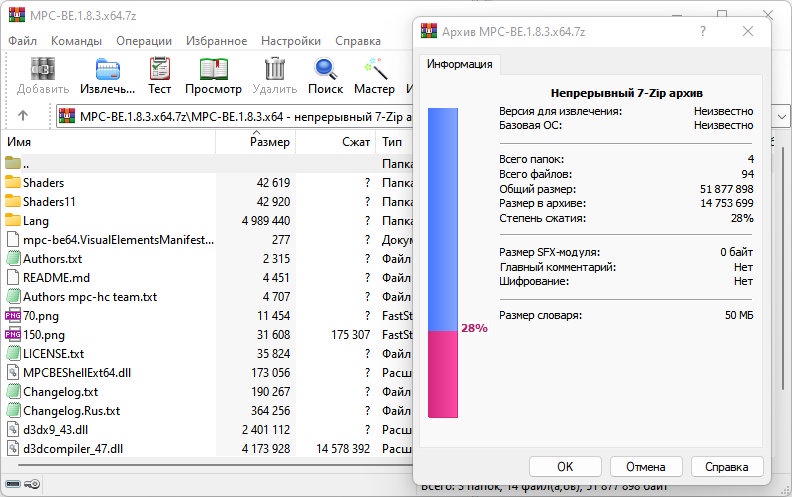792x497 pixels.
Task: Click the 70.png file icon
Action: (x=13, y=316)
